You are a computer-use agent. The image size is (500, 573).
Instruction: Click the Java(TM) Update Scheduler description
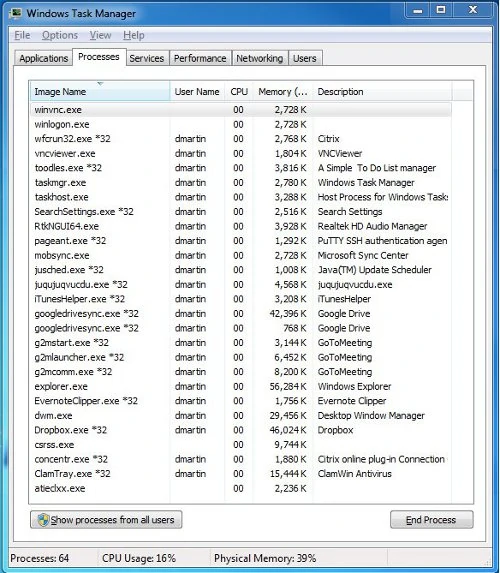[x=375, y=270]
